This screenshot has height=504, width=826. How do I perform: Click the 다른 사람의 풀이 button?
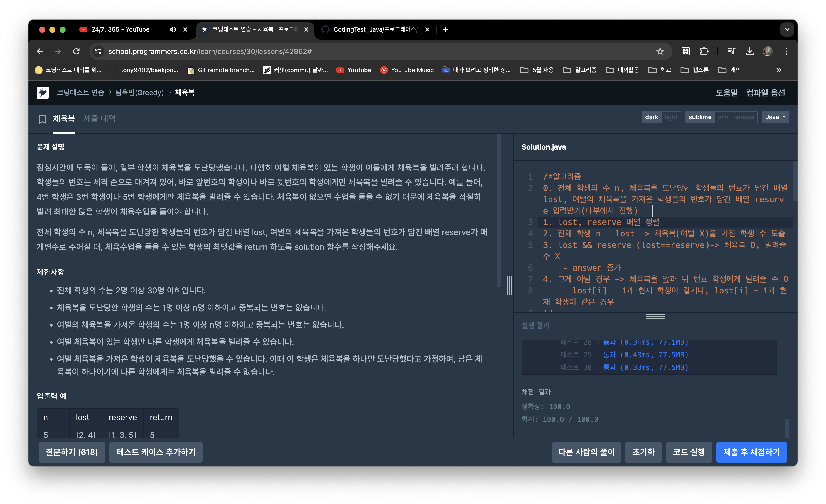point(586,452)
